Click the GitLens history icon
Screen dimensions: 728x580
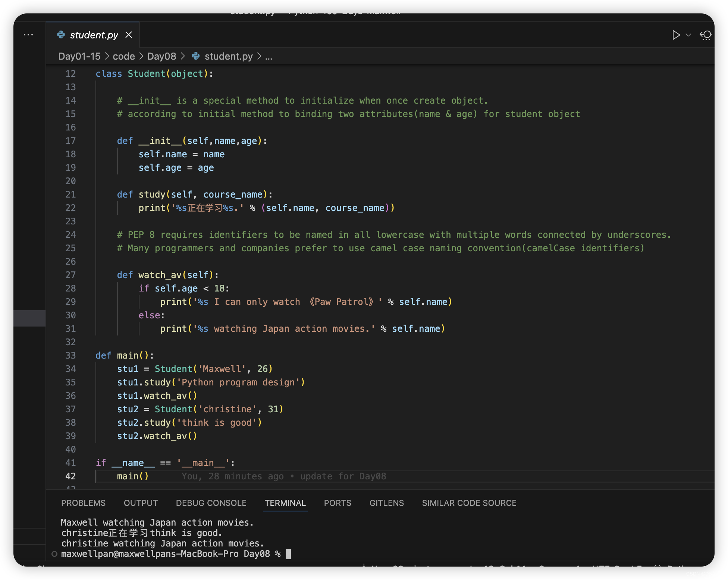click(x=705, y=35)
